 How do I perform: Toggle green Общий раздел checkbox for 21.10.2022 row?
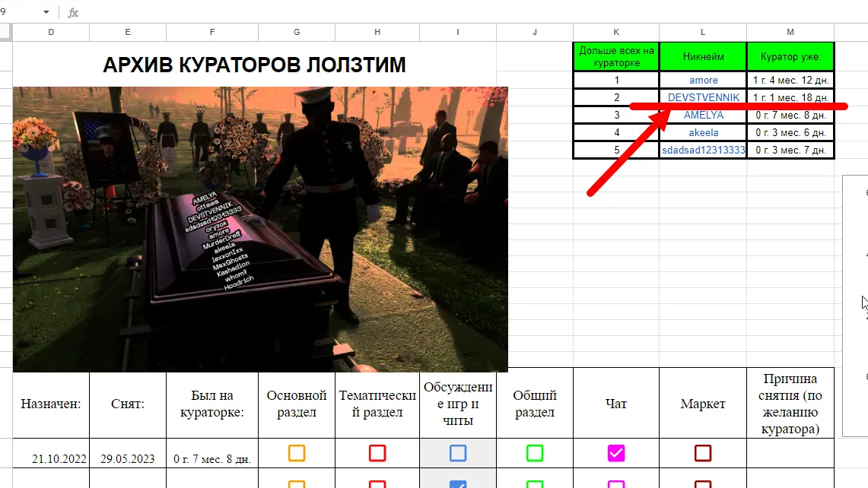tap(535, 453)
